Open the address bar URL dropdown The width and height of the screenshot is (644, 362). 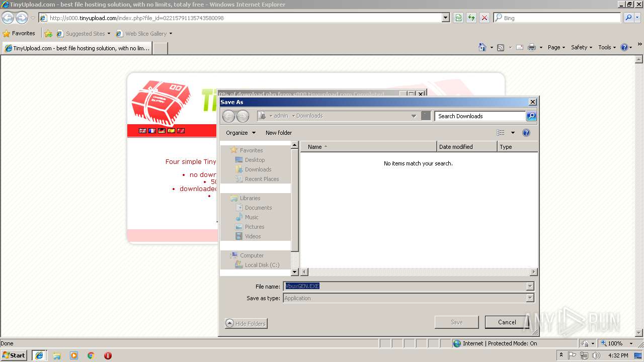[x=445, y=18]
